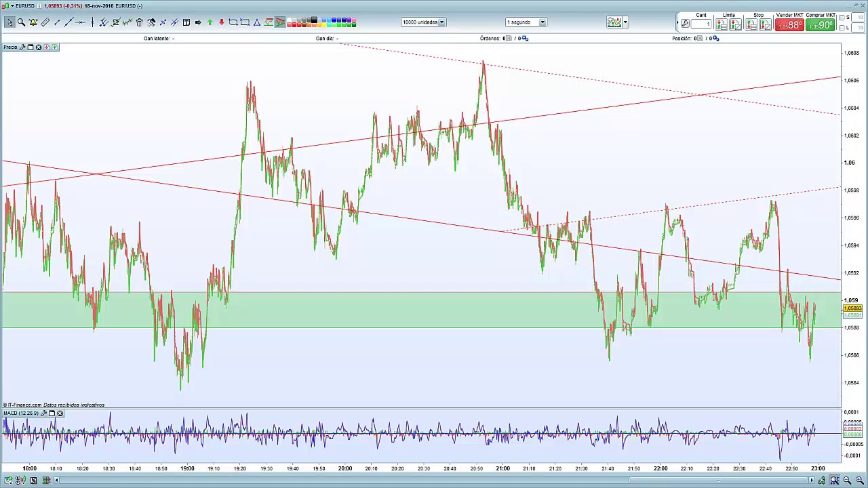This screenshot has height=488, width=868.
Task: Open the order panel wrench settings
Action: coord(685,24)
